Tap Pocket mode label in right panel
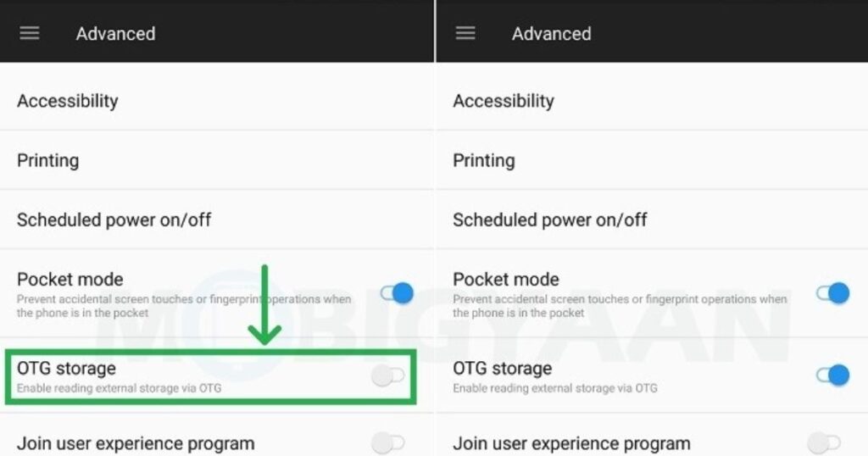868x456 pixels. click(506, 279)
